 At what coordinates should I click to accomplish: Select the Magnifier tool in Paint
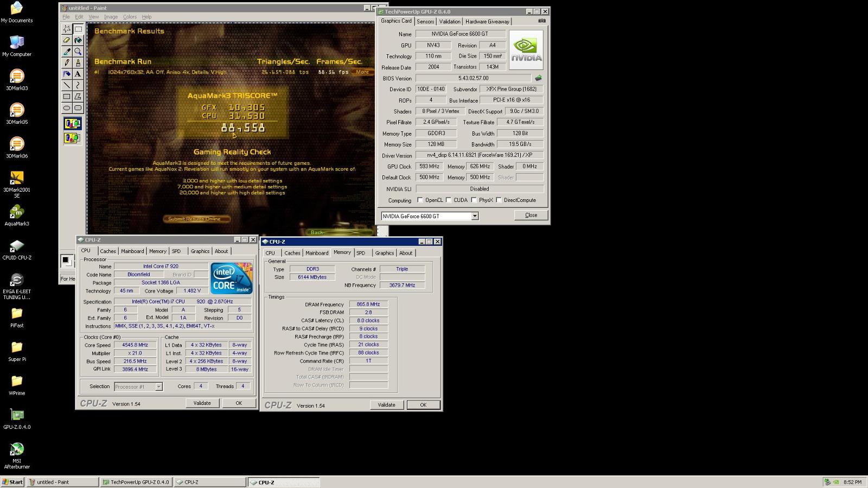(78, 51)
